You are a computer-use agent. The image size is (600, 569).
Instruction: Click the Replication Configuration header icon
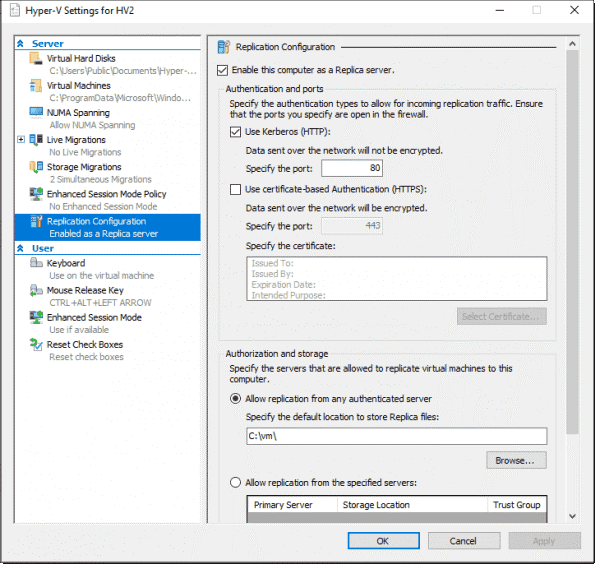tap(223, 47)
